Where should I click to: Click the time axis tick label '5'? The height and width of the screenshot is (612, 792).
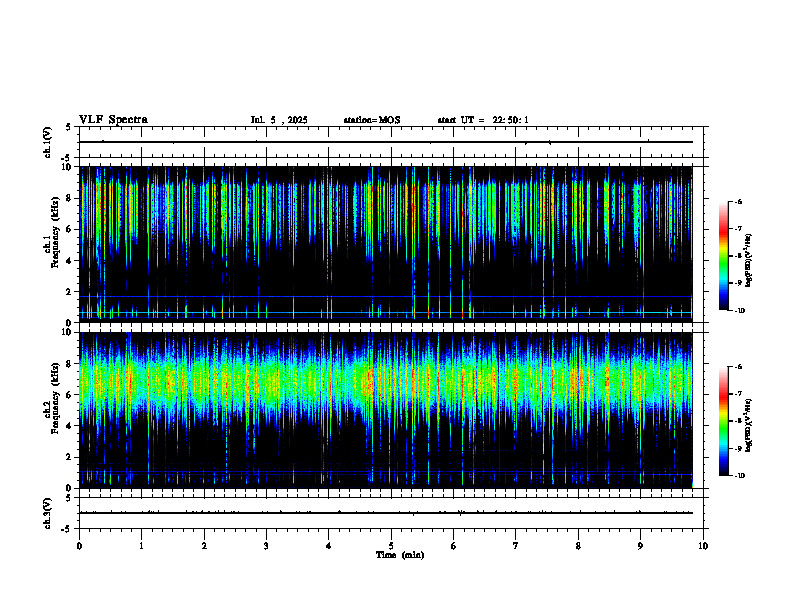pos(391,546)
